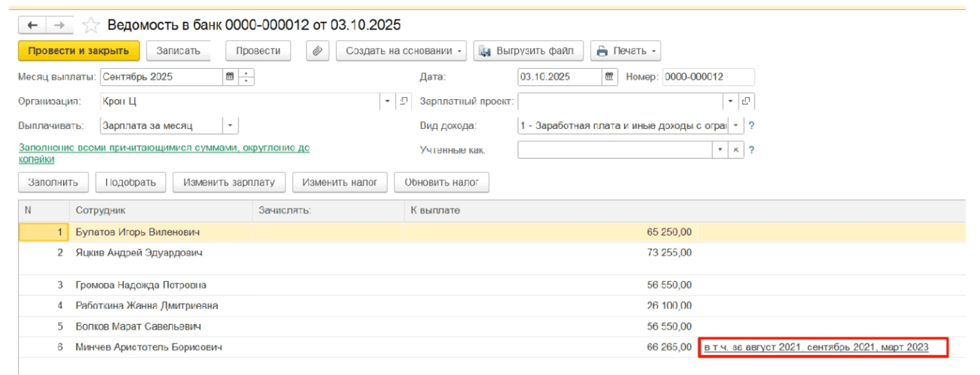980x375 pixels.
Task: Expand the Вид дохода dropdown
Action: [x=736, y=126]
